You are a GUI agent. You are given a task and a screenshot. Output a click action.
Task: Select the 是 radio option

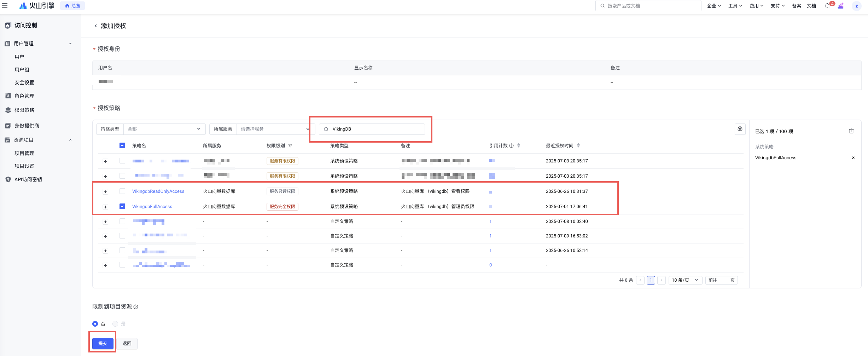pos(115,324)
